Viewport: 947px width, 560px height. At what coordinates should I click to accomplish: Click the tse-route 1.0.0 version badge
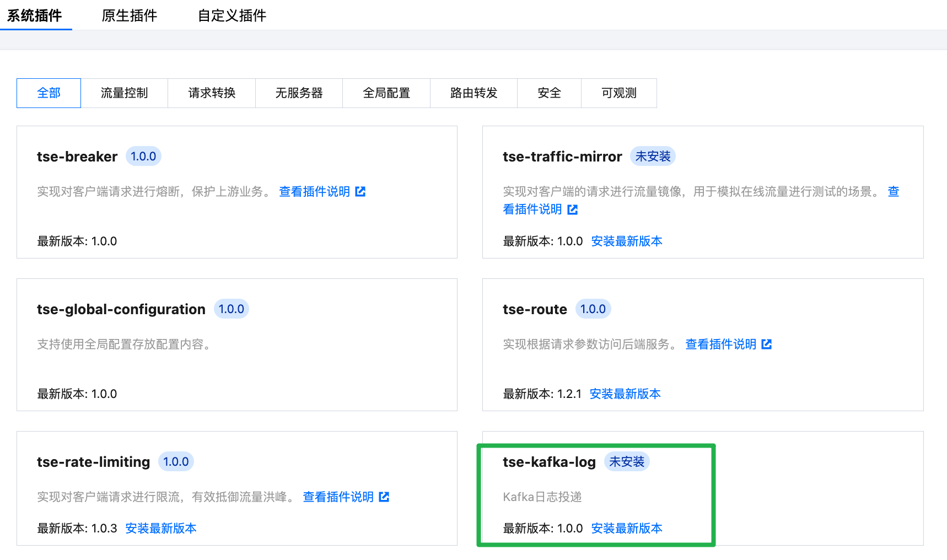coord(593,309)
